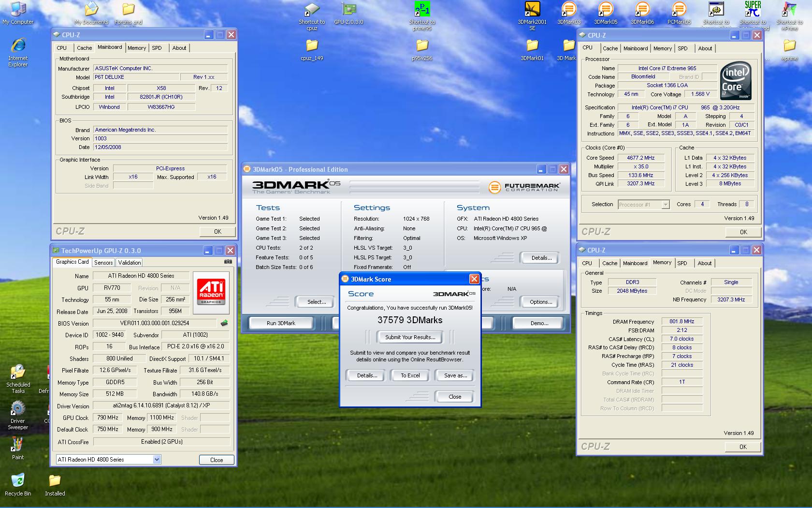Launch 3DMark2001 SE desktop icon
The width and height of the screenshot is (812, 508).
[x=532, y=15]
